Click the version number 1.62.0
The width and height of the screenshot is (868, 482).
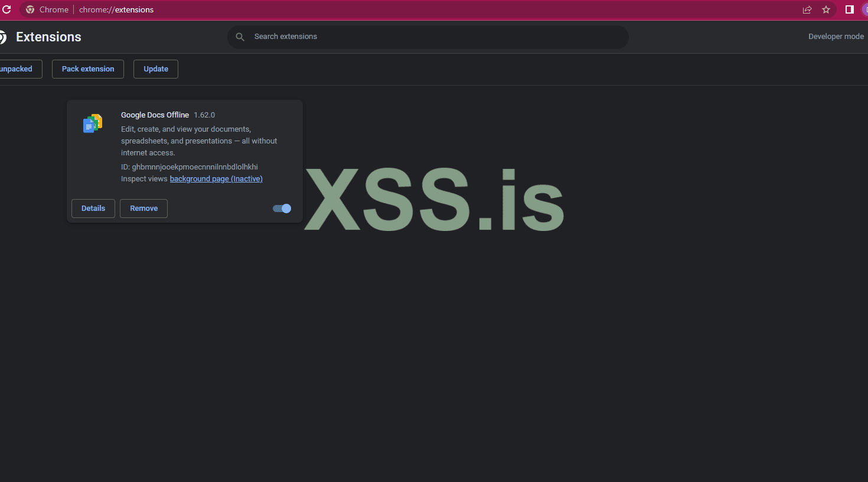(x=204, y=115)
